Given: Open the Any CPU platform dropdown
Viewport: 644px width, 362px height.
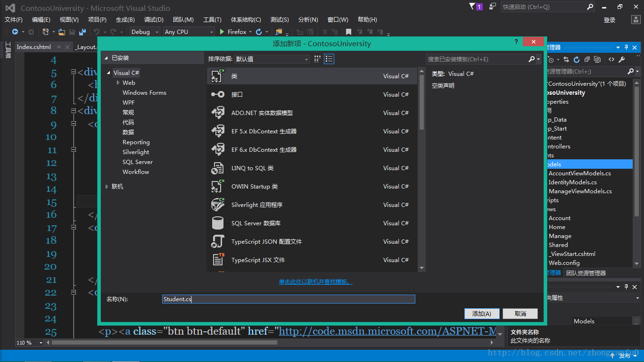Looking at the screenshot, I should (189, 32).
